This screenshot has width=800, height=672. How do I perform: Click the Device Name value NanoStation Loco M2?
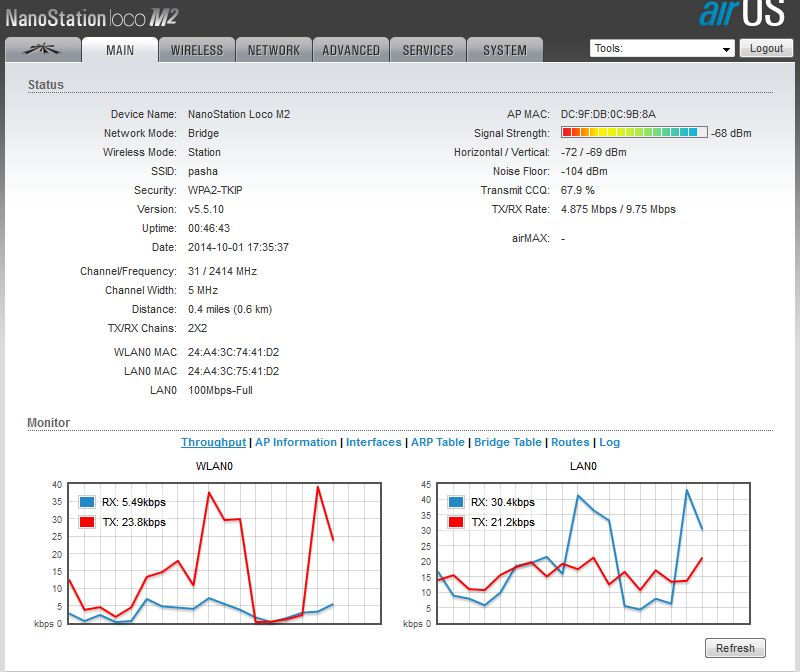coord(239,114)
